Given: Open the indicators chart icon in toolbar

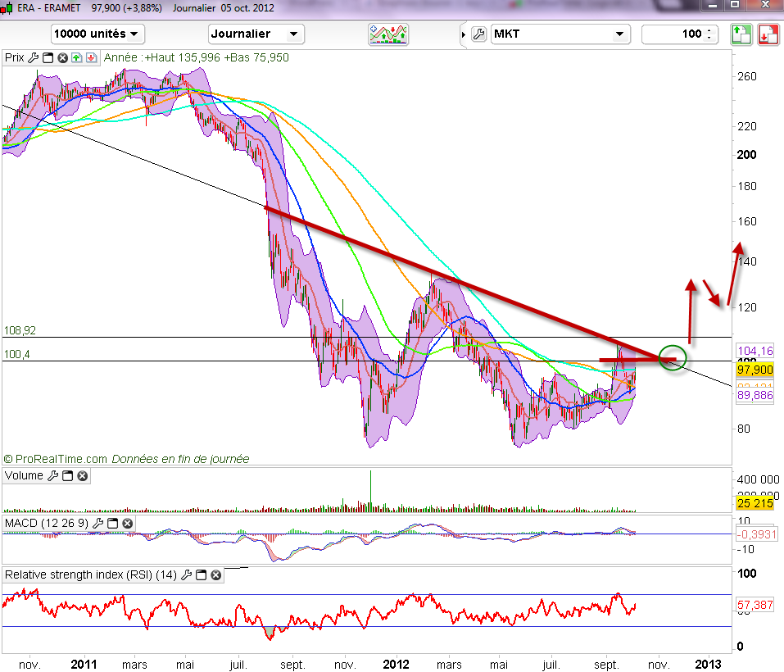Looking at the screenshot, I should tap(388, 34).
